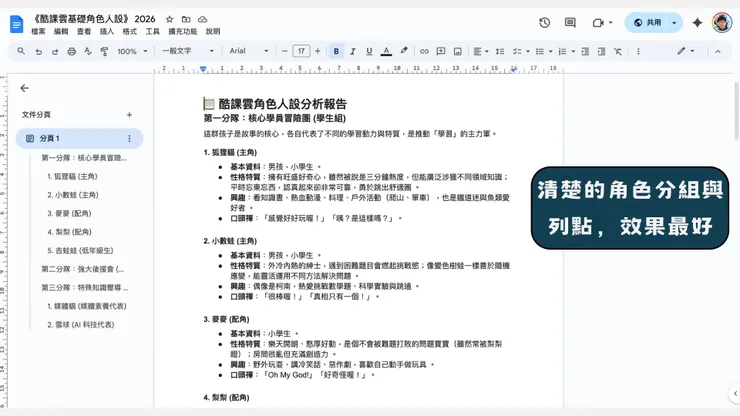Open the checklist dropdown arrow

pos(528,51)
